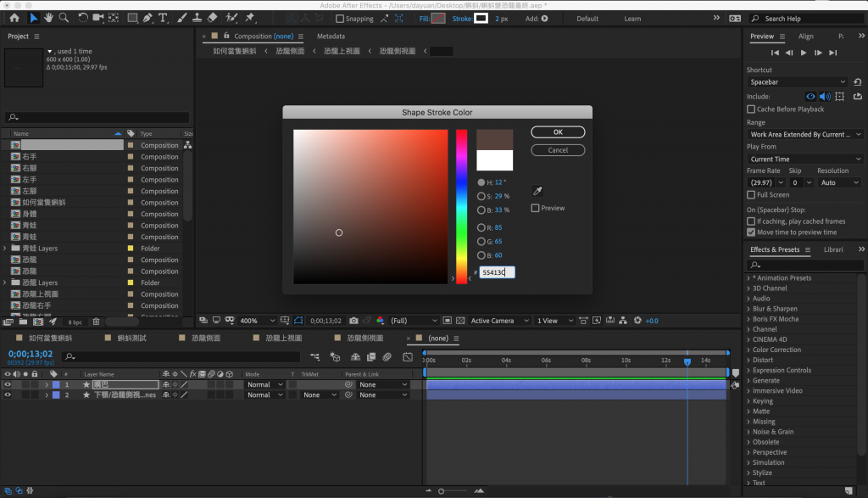Switch to the Align panel tab

[805, 36]
